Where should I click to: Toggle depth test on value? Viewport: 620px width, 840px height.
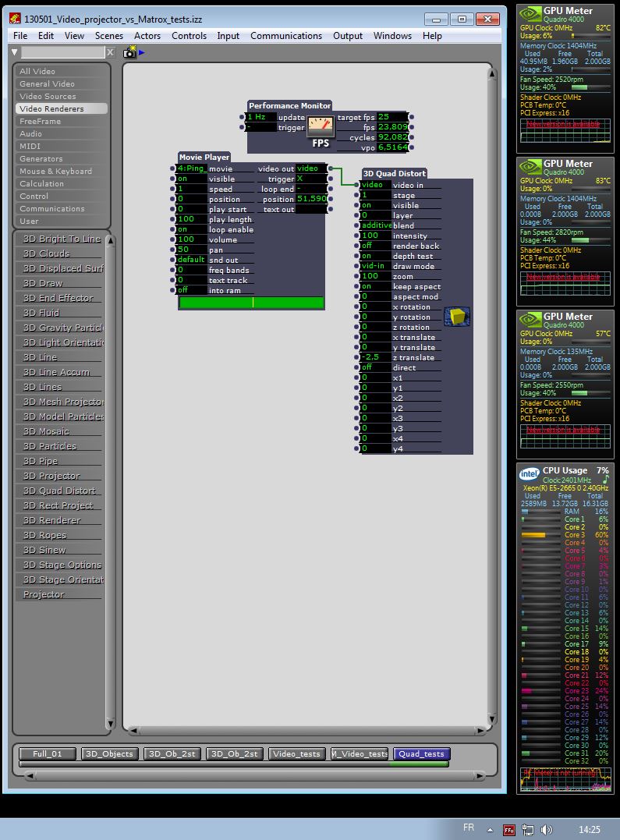pos(376,256)
